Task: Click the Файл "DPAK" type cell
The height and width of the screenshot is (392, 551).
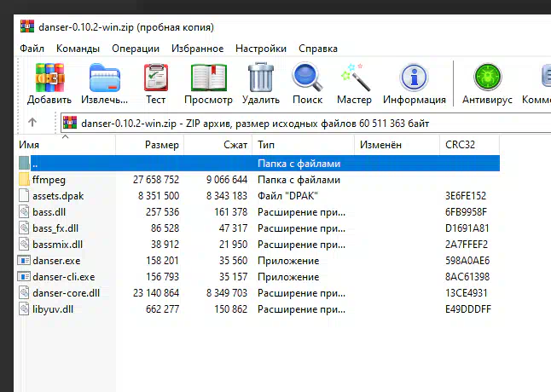Action: tap(287, 196)
